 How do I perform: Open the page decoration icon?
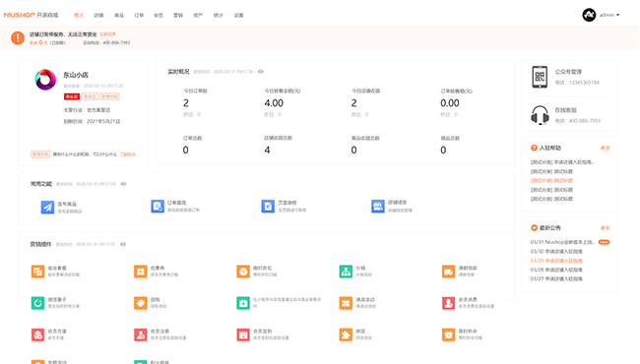pos(268,207)
